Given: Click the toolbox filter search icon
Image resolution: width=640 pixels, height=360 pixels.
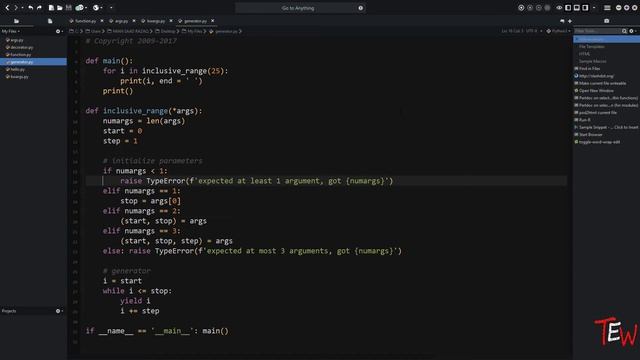Looking at the screenshot, I should click(624, 31).
